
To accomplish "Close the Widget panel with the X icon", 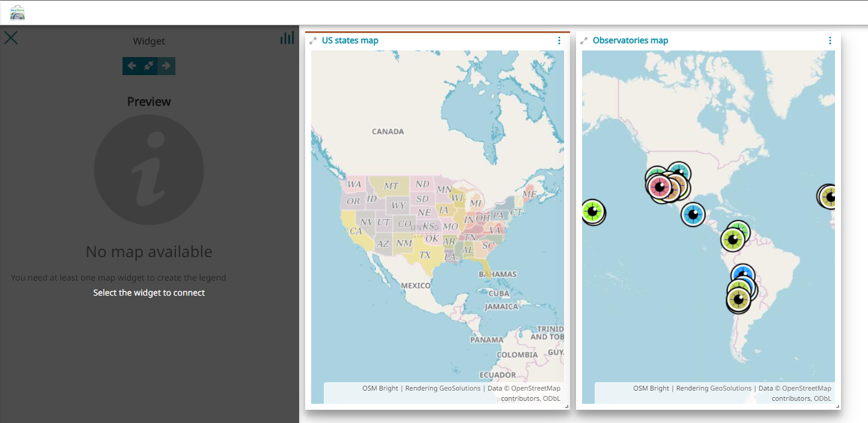I will coord(11,38).
